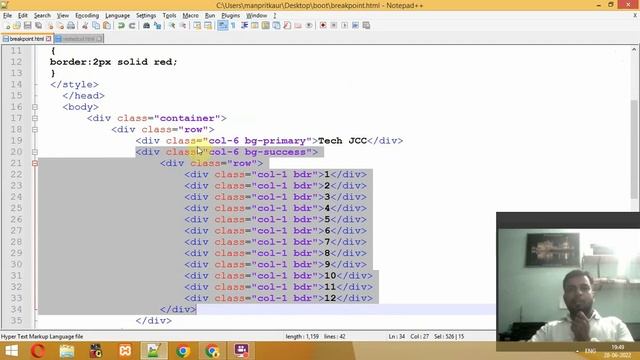The height and width of the screenshot is (360, 640).
Task: Collapse the nested row fold on line 21
Action: 35,163
